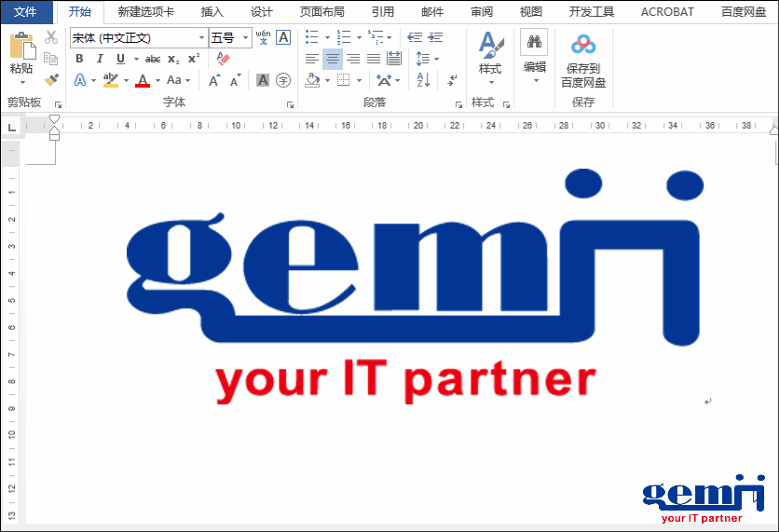779x532 pixels.
Task: Expand the line spacing dropdown
Action: pos(434,59)
